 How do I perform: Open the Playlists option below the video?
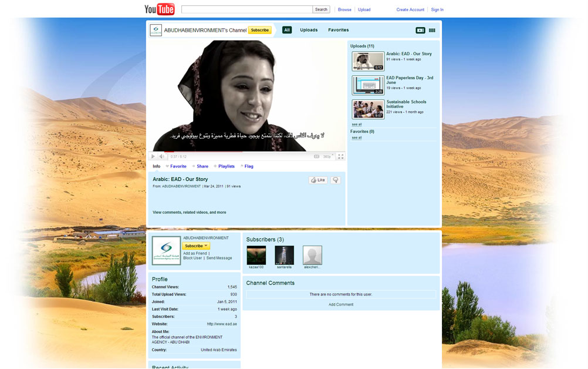(x=226, y=166)
